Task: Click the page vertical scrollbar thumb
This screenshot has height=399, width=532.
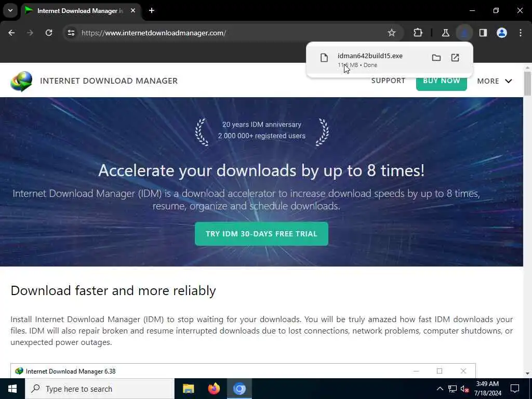Action: pyautogui.click(x=527, y=83)
